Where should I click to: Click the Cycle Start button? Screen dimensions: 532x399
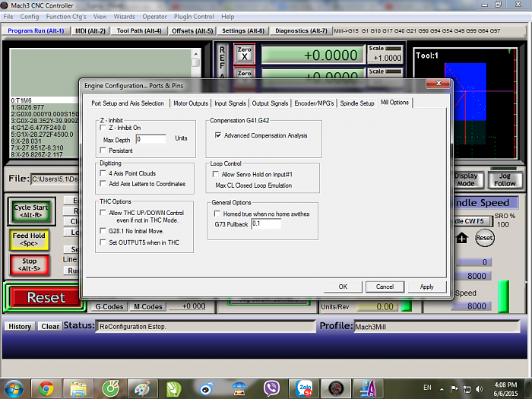[31, 211]
